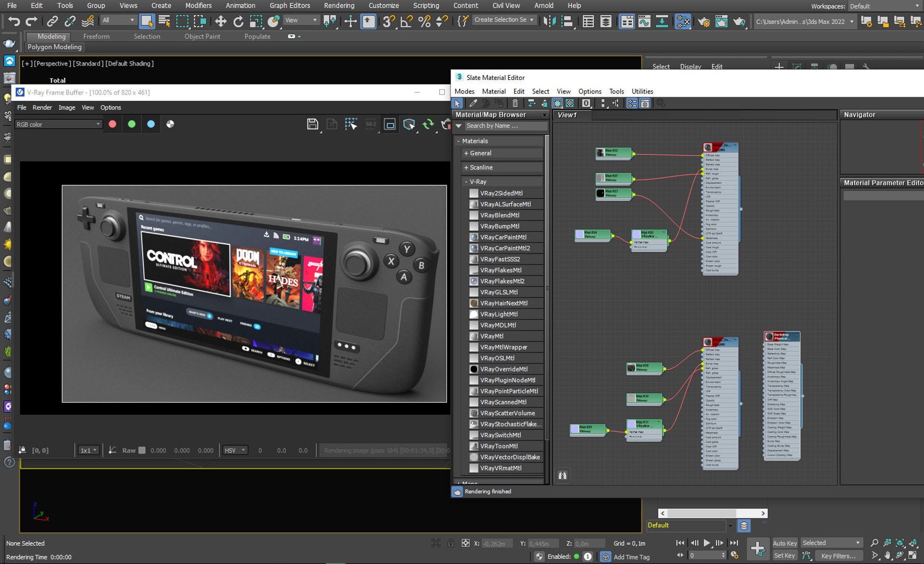Toggle Window/Crossing selection mode

pyautogui.click(x=200, y=21)
